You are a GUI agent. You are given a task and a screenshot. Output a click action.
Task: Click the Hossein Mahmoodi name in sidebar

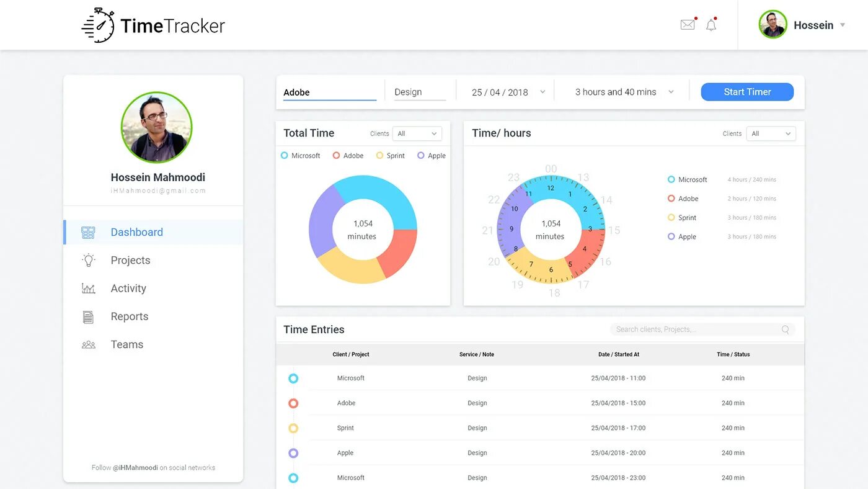click(158, 177)
